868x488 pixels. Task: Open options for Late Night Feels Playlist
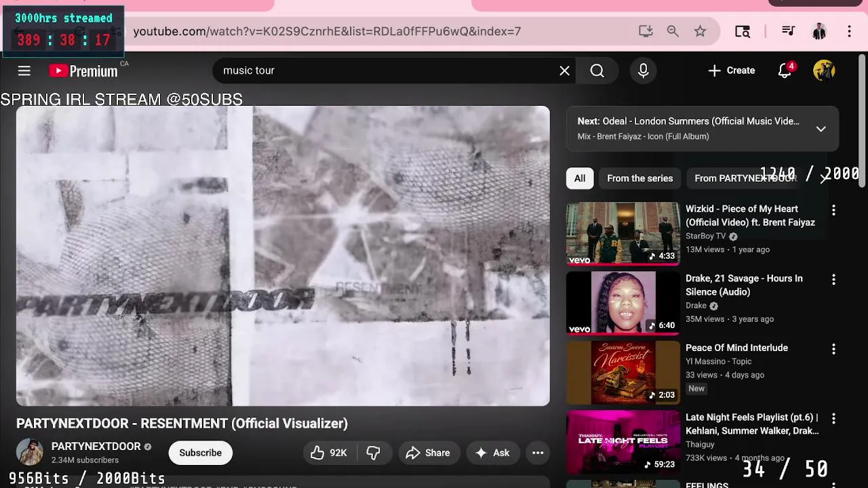click(833, 418)
